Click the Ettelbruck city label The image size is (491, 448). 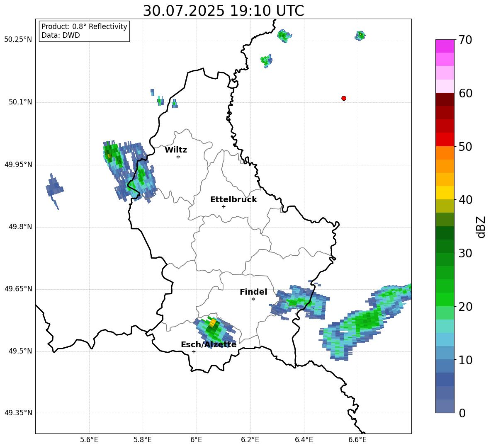[x=233, y=200]
